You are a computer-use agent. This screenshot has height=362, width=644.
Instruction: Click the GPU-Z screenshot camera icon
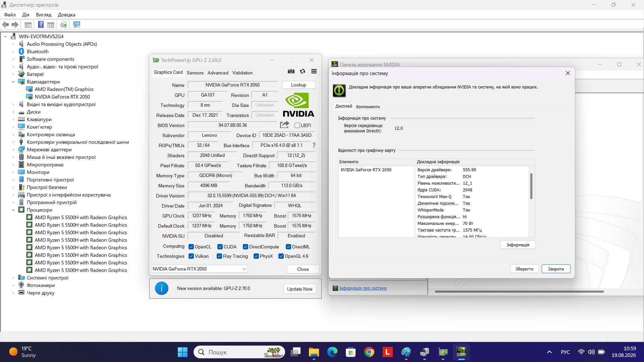click(291, 71)
